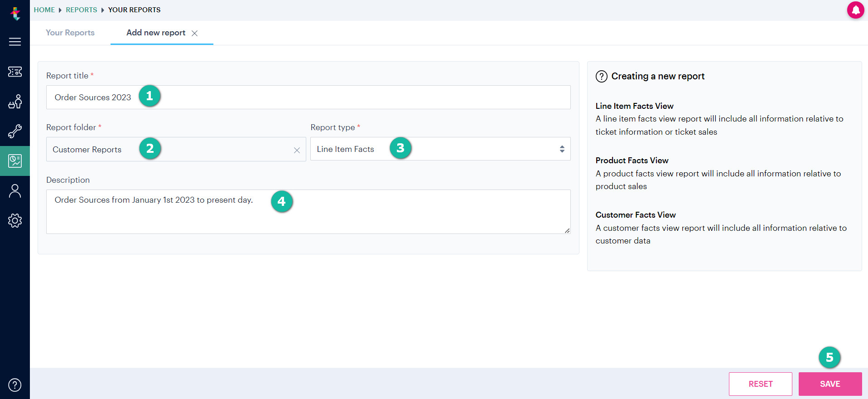Save the new report
Screen dimensions: 868x399
tap(830, 384)
